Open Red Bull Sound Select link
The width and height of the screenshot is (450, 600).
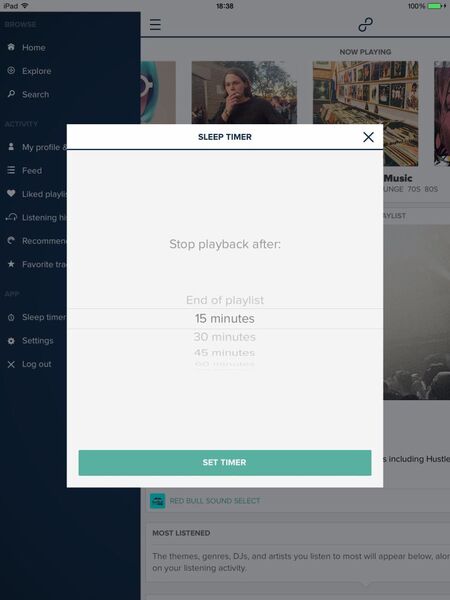[x=215, y=501]
